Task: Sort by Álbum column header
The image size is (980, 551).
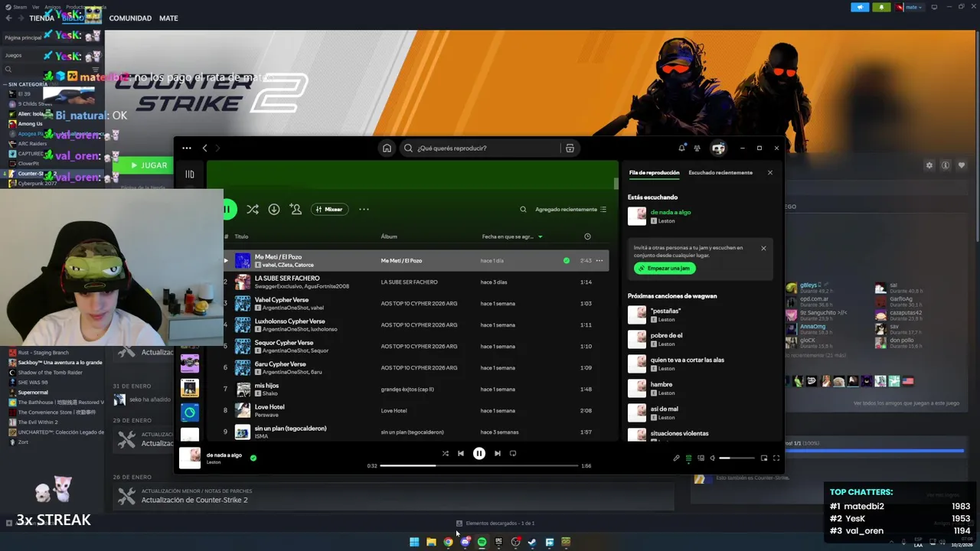Action: pyautogui.click(x=389, y=236)
